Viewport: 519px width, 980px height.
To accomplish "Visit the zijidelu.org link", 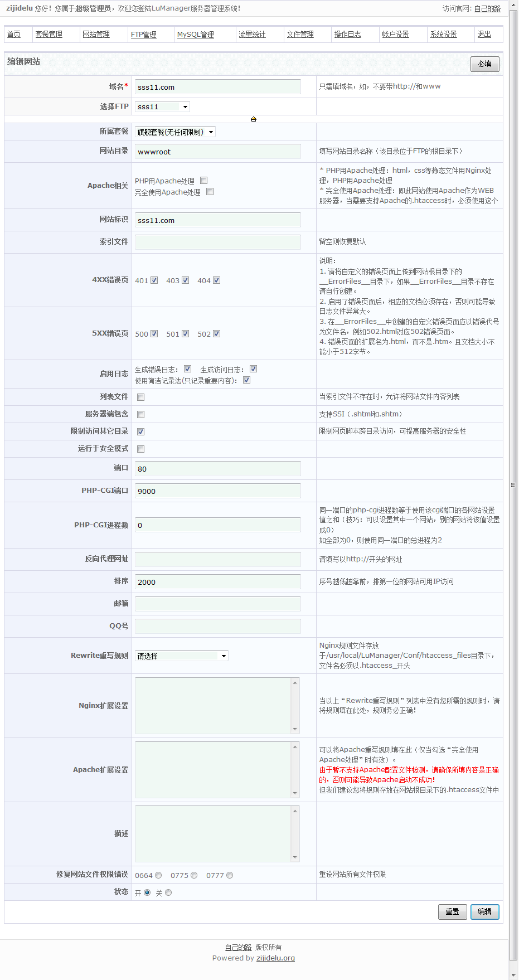I will click(276, 958).
